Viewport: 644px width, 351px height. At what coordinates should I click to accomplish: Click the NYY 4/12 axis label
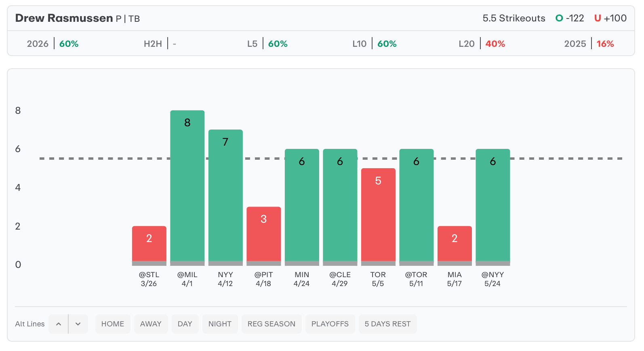[x=225, y=279]
